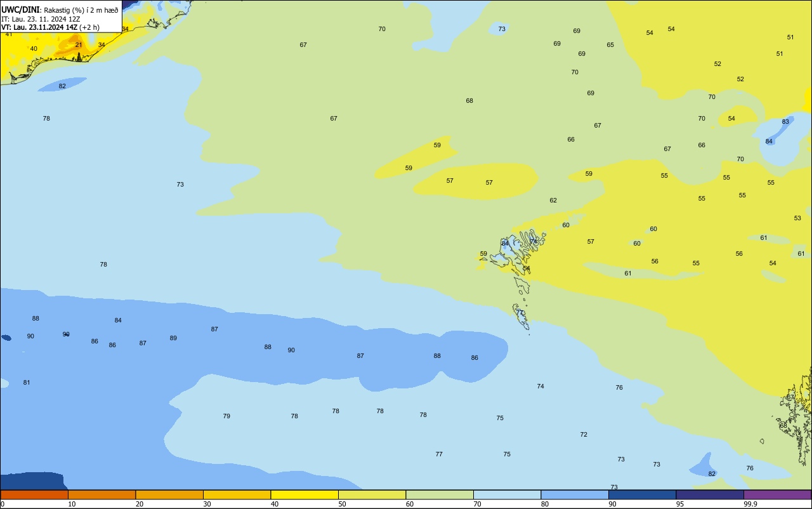Click the '(+2 h)' forecast offset text
This screenshot has height=509, width=812.
click(89, 27)
